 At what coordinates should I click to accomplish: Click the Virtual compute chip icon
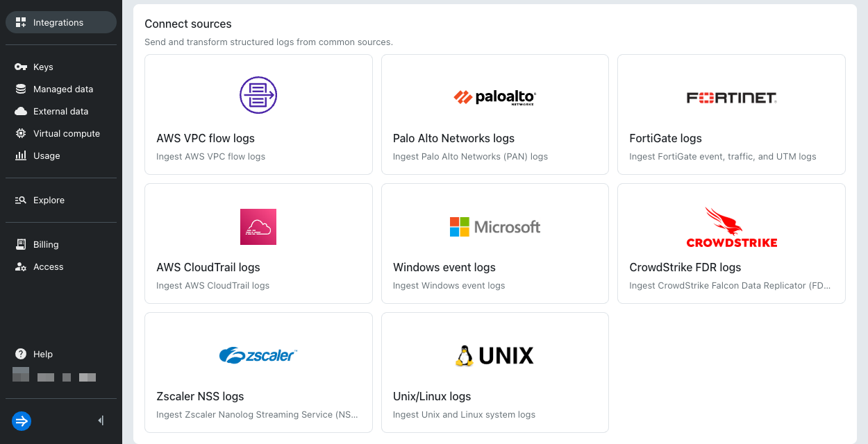tap(21, 133)
